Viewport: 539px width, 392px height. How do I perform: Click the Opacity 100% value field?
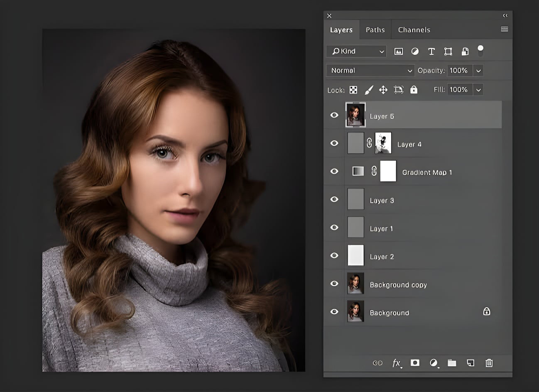click(460, 71)
